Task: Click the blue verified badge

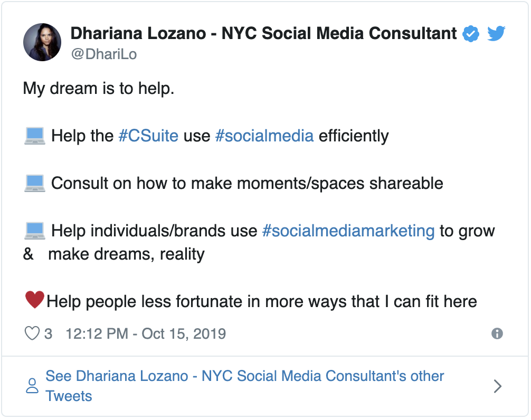Action: click(470, 34)
